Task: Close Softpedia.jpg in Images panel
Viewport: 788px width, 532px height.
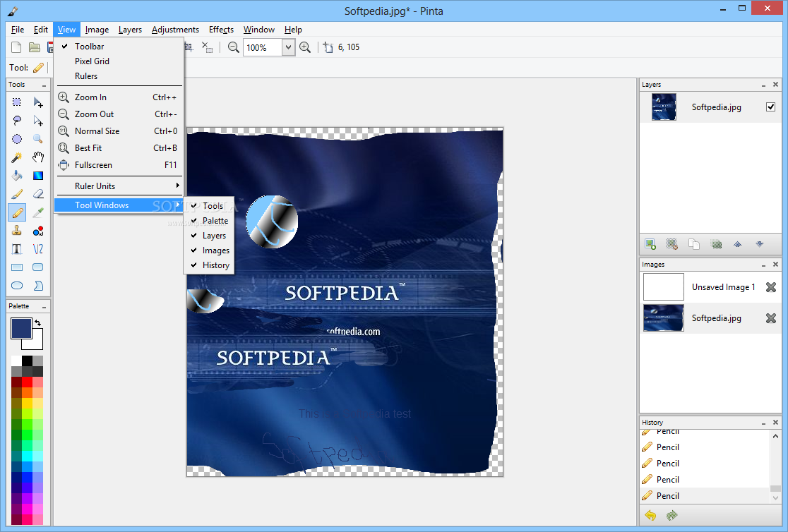Action: coord(770,318)
